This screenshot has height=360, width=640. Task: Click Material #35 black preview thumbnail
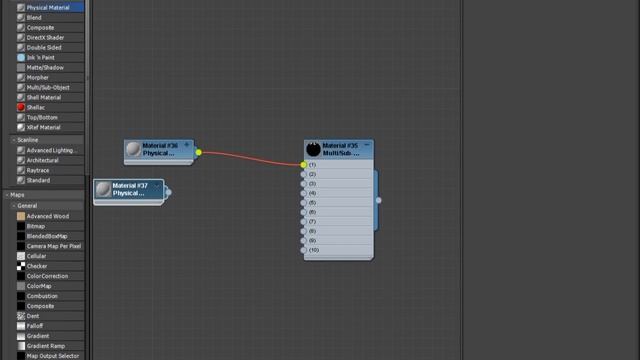tap(313, 149)
